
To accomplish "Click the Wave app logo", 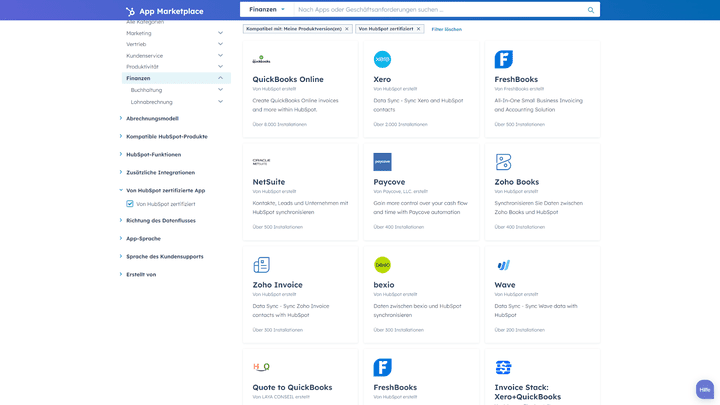I will tap(503, 265).
